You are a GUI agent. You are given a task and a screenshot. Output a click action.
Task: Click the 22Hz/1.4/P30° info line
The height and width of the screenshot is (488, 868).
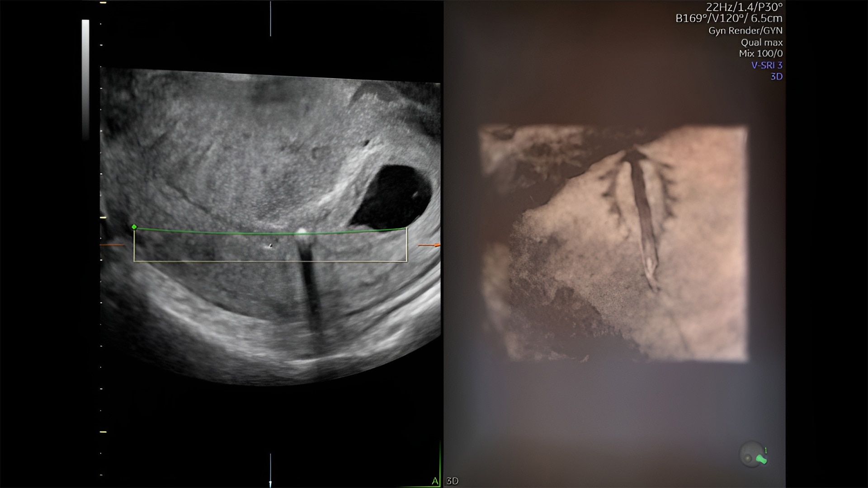tap(744, 7)
